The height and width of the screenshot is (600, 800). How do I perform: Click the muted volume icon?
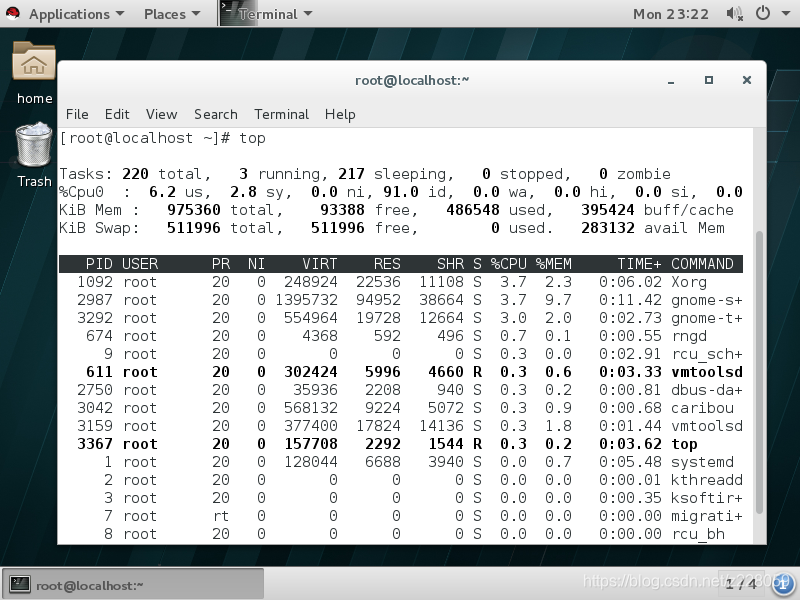pos(734,14)
